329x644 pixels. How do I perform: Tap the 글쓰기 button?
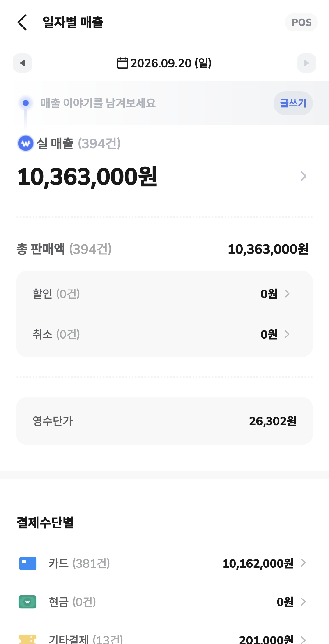[x=293, y=103]
